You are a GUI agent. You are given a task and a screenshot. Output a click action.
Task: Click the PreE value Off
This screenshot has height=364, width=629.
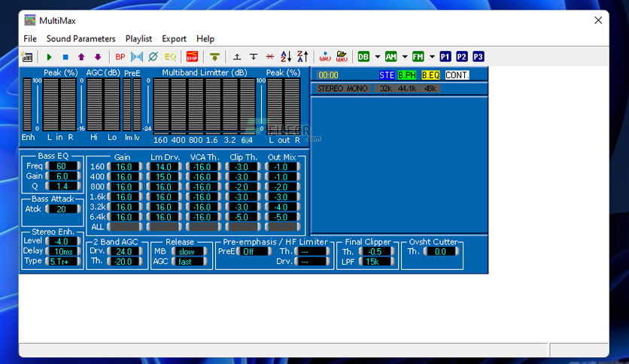point(254,251)
